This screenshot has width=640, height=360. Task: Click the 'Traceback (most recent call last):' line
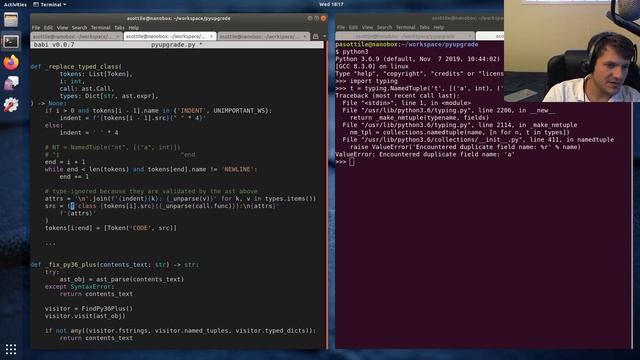click(398, 96)
